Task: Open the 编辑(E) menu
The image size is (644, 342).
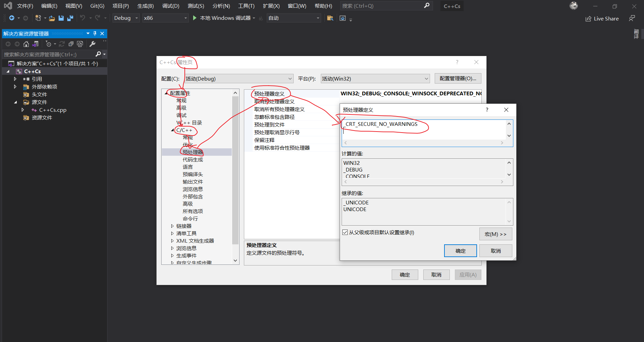Action: coord(49,6)
